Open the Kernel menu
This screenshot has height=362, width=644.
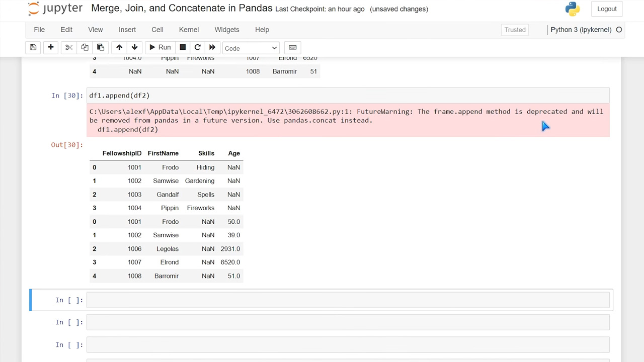[189, 30]
